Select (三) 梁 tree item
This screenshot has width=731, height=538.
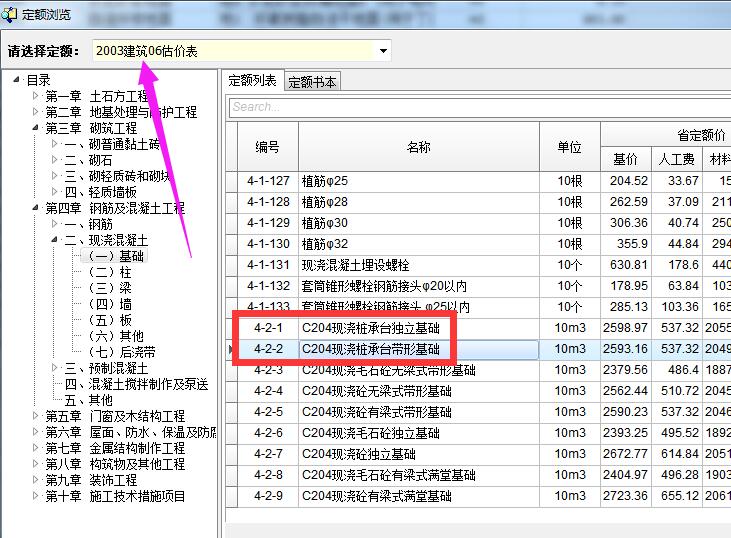(110, 288)
